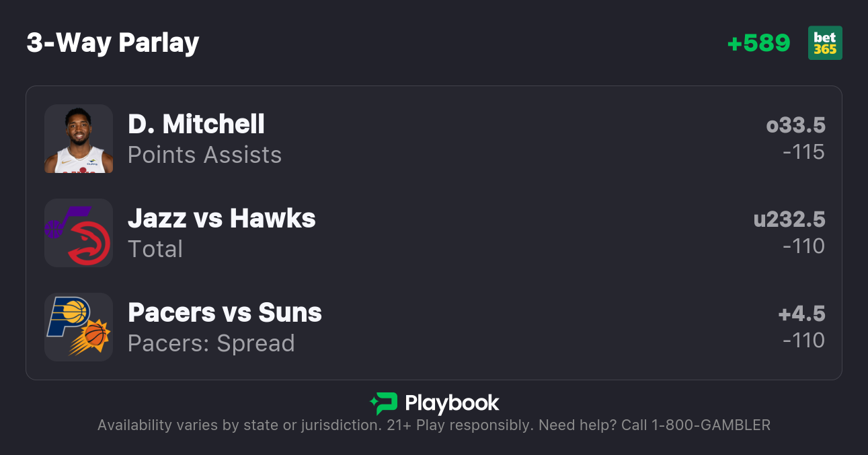
Task: Select the +4.5 Pacers spread line
Action: [x=801, y=314]
